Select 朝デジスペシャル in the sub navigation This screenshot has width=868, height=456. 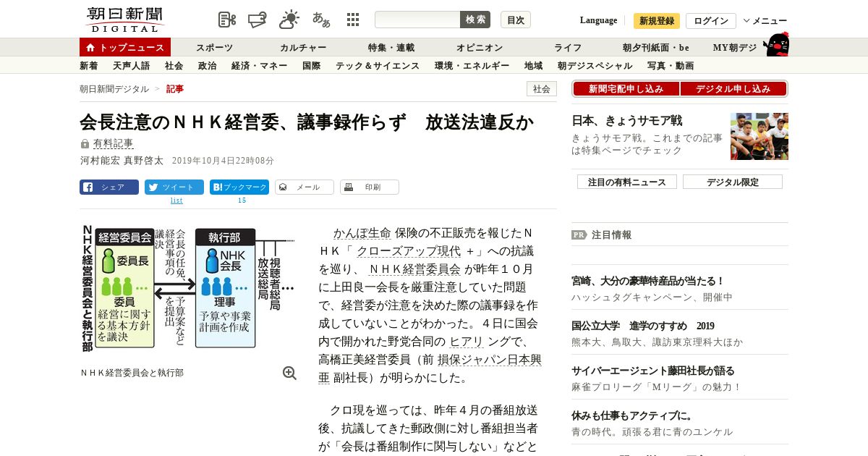tap(595, 66)
